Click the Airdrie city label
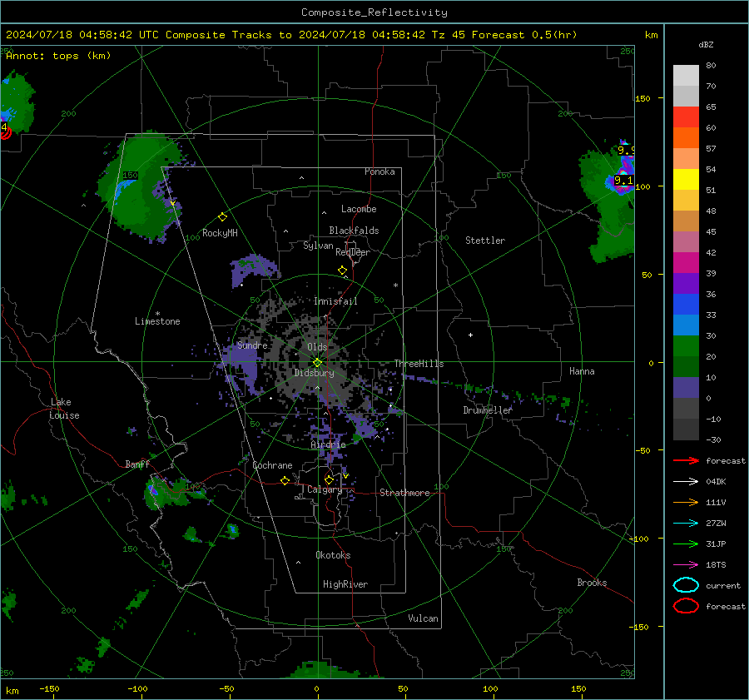Screen dimensions: 749x700 (328, 444)
